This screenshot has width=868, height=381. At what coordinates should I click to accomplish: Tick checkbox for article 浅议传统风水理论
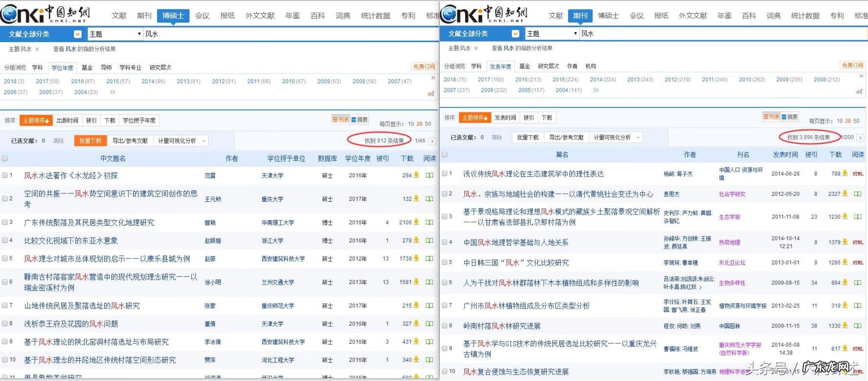[x=445, y=173]
